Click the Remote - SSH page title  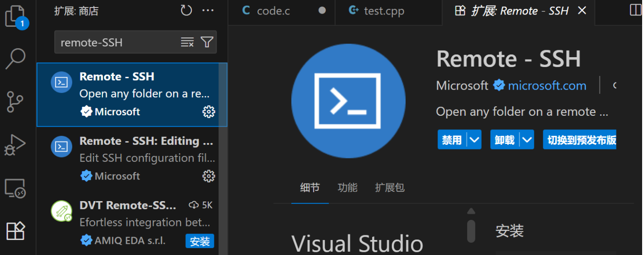(509, 59)
